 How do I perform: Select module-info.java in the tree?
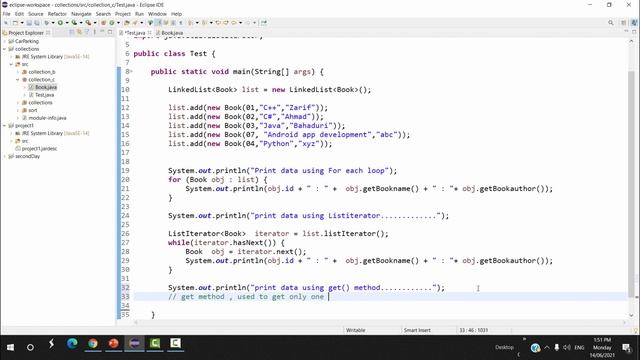tap(44, 118)
